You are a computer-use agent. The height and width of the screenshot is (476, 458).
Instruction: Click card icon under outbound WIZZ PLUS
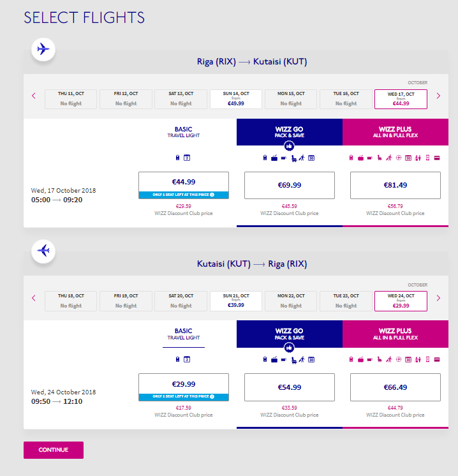[437, 158]
